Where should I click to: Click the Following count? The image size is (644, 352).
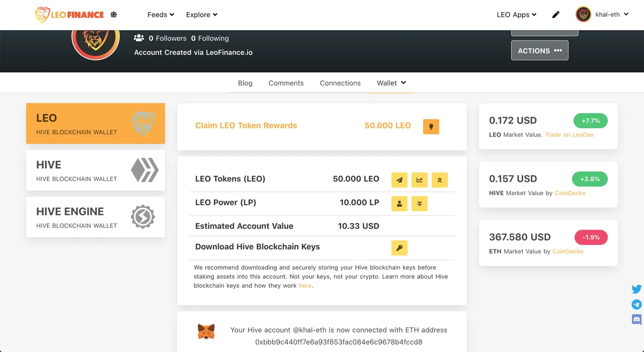[210, 38]
